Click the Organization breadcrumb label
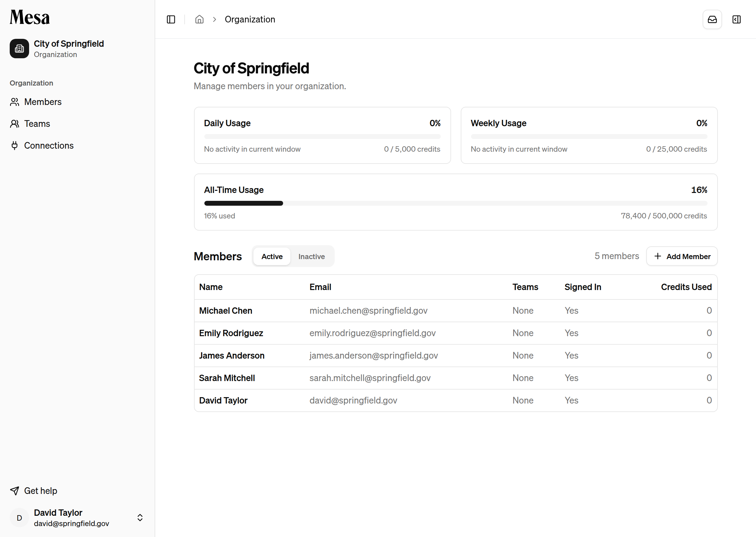 (250, 19)
